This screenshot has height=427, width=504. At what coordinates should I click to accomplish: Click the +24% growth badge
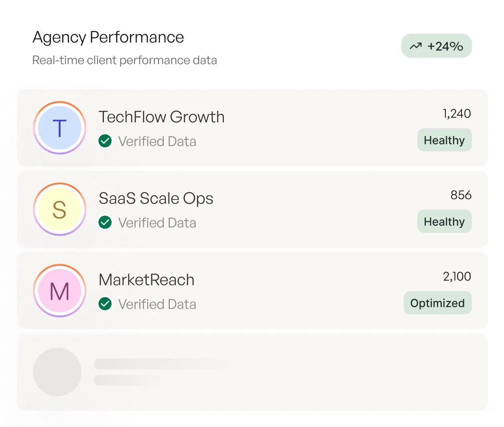coord(436,46)
